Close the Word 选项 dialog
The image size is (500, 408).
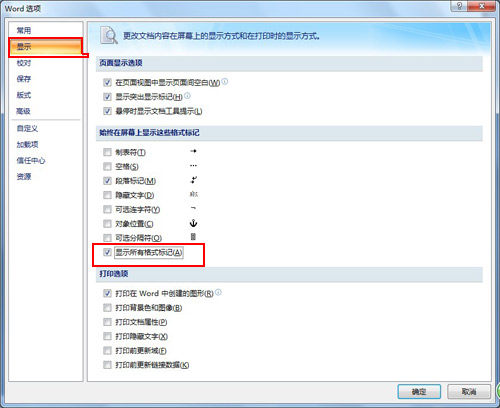pos(481,6)
